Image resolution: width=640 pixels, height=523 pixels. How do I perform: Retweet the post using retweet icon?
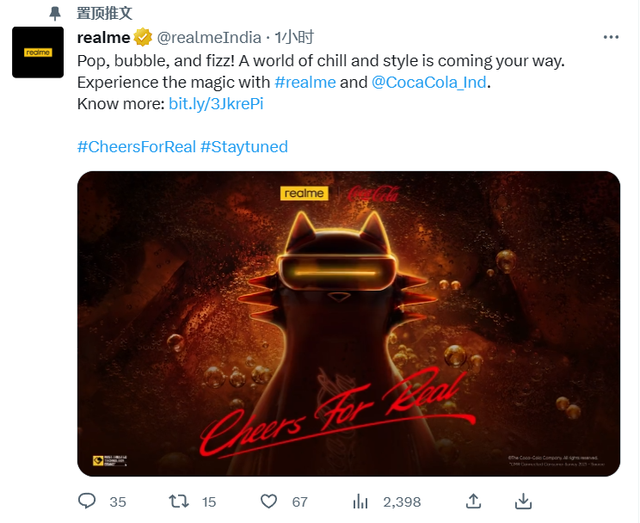[179, 501]
